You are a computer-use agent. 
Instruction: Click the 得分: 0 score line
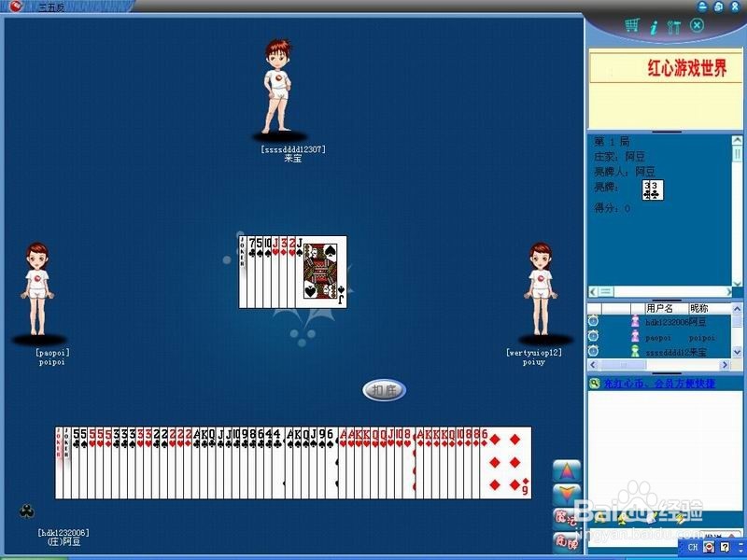[612, 207]
